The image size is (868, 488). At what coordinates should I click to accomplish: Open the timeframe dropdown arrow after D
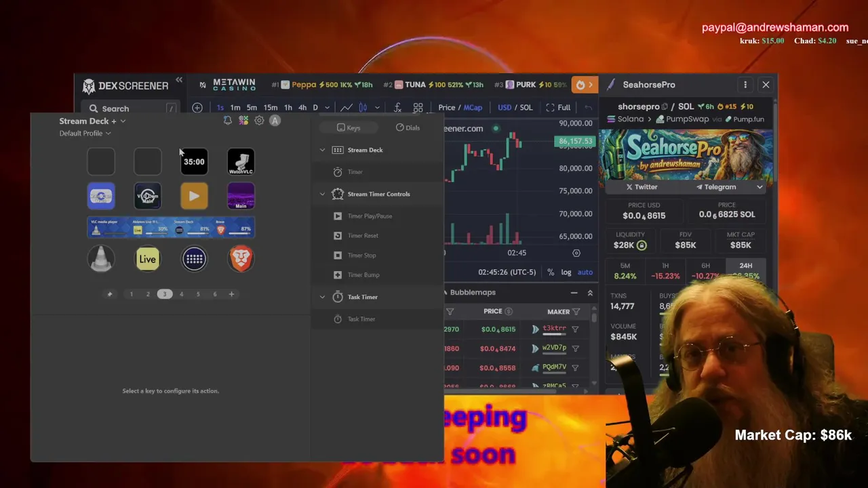click(x=327, y=108)
